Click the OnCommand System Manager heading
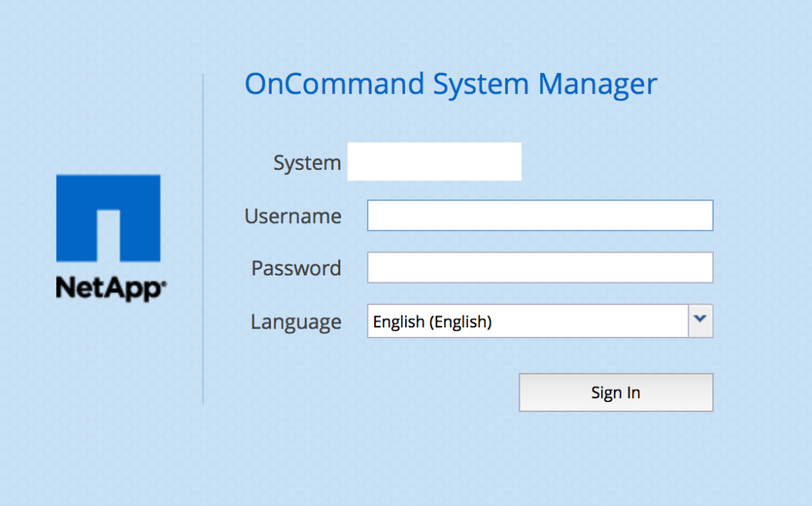Screen dimensions: 812x506 (450, 84)
